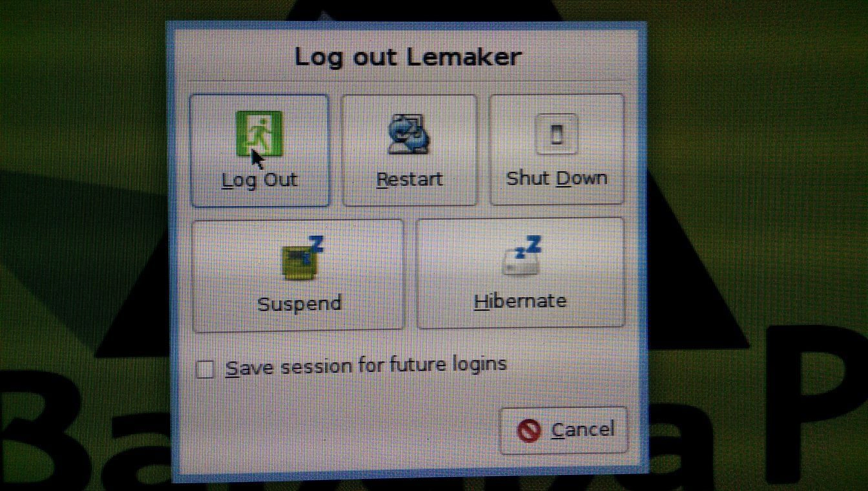This screenshot has width=868, height=491.
Task: Select the "Save session for future logins" label
Action: tap(366, 366)
